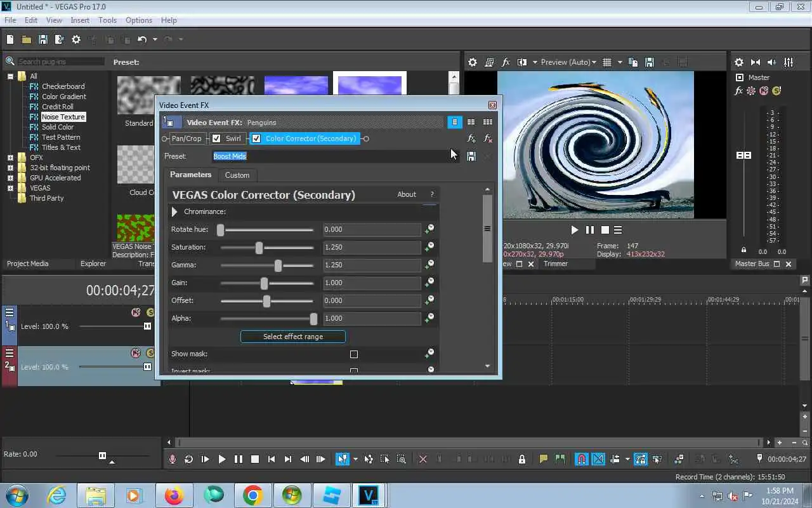Switch to the Explorer tab
Image resolution: width=812 pixels, height=508 pixels.
[x=93, y=264]
